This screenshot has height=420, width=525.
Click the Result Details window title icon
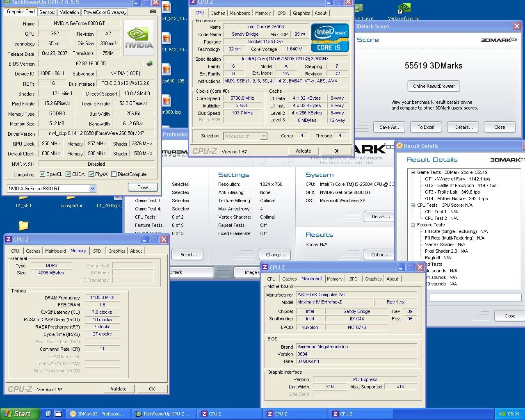pyautogui.click(x=399, y=146)
